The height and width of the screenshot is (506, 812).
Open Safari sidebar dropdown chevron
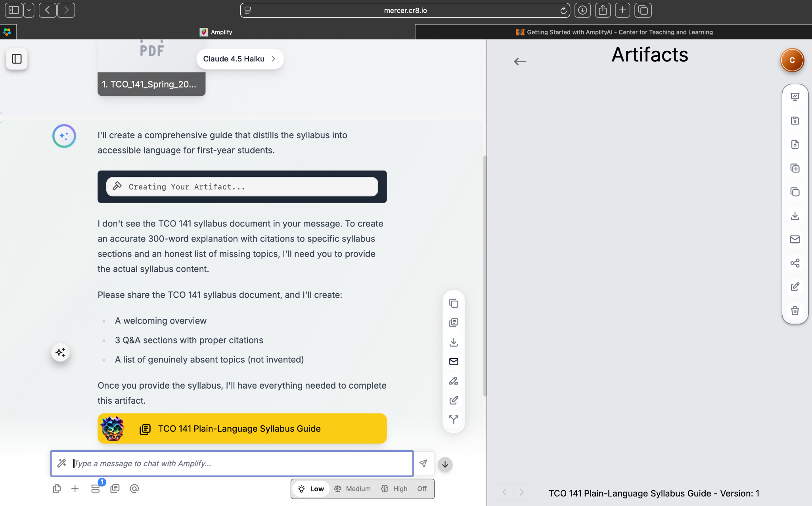29,10
